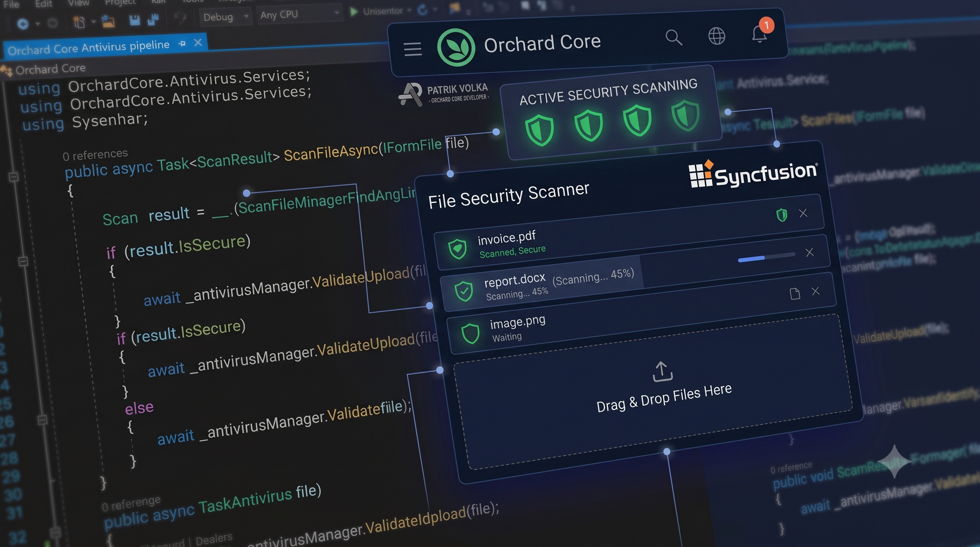Expand the dropdown arrow beside the back button
The image size is (980, 547).
coord(38,24)
